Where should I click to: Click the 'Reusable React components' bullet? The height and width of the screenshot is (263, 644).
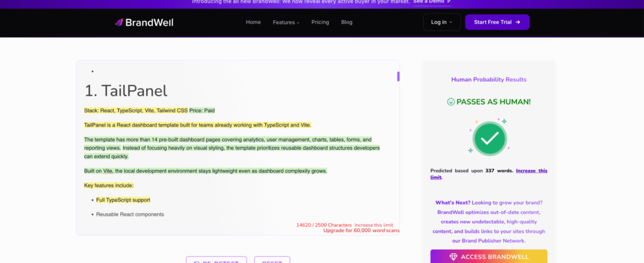click(130, 215)
